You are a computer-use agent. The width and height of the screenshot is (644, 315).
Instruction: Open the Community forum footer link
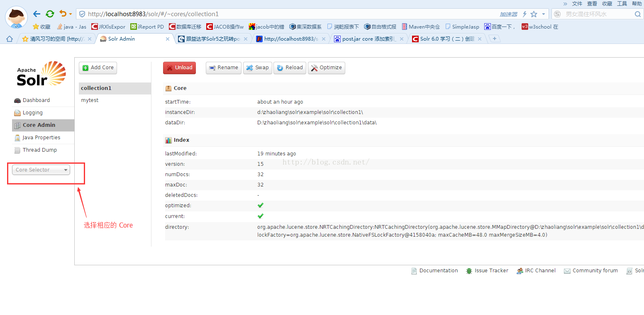coord(591,271)
